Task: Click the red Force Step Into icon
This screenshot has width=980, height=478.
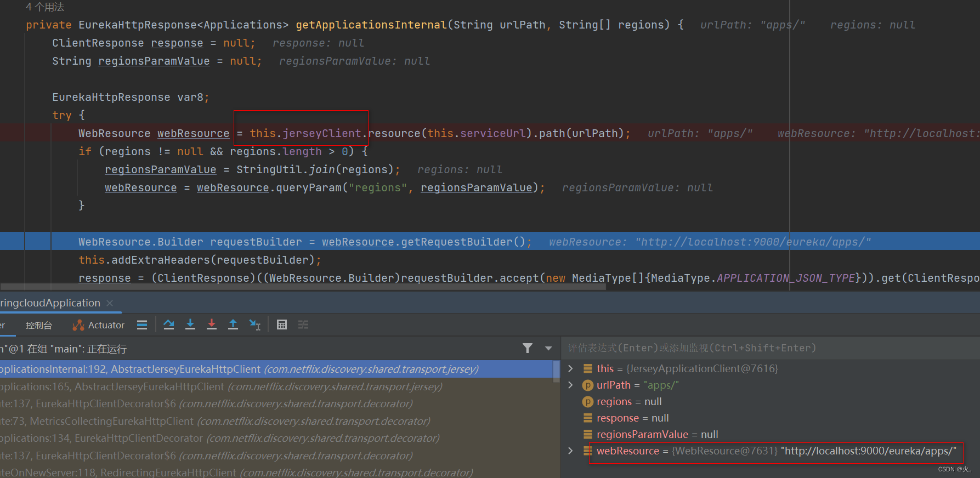Action: pyautogui.click(x=212, y=325)
